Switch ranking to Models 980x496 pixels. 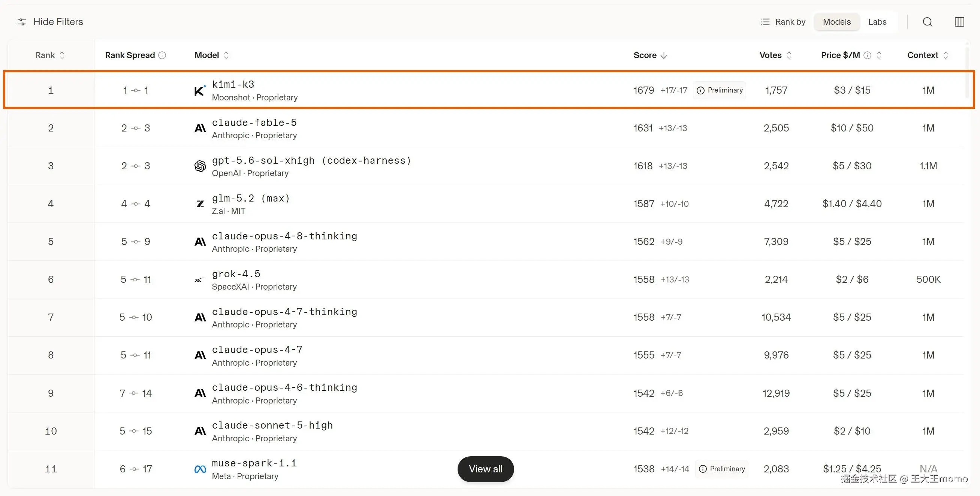pyautogui.click(x=836, y=22)
